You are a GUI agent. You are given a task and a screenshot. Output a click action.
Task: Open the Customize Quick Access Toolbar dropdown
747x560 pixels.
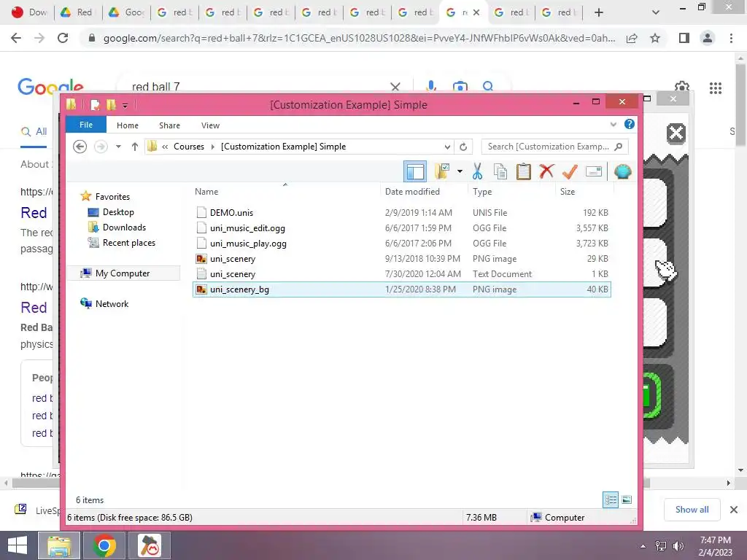[125, 105]
